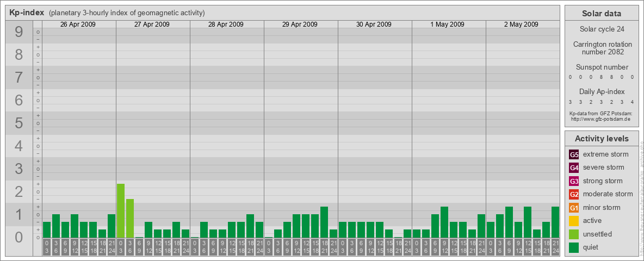Screen dimensions: 644x261
Task: Click the 27 Apr 3-6 hour unsettled bar
Action: click(x=130, y=219)
